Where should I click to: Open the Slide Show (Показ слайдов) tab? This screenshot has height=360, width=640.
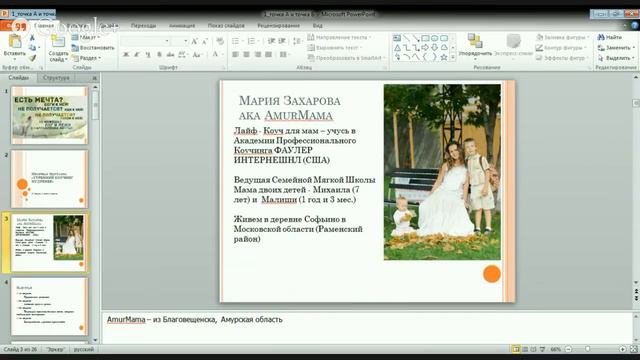226,25
